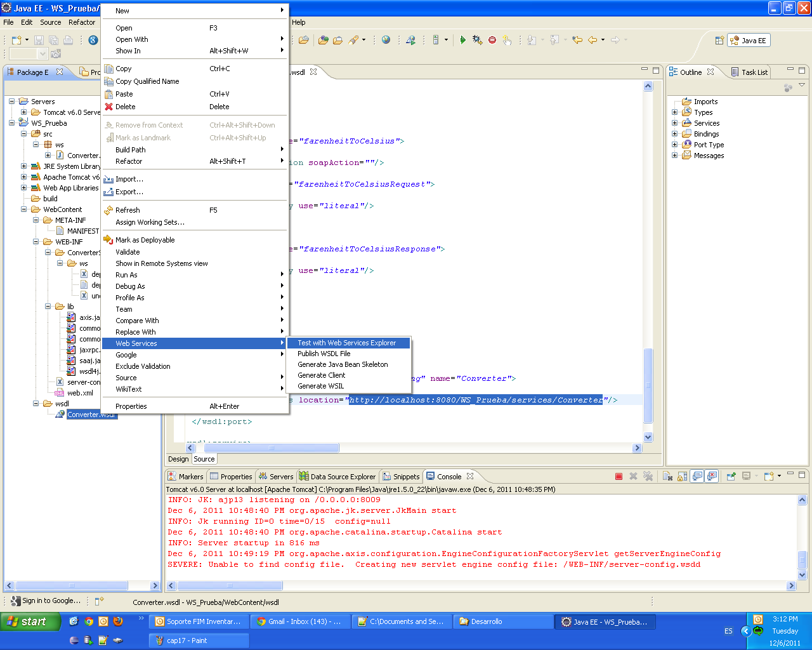The image size is (812, 650).
Task: Open the Servers view tab
Action: pos(275,477)
